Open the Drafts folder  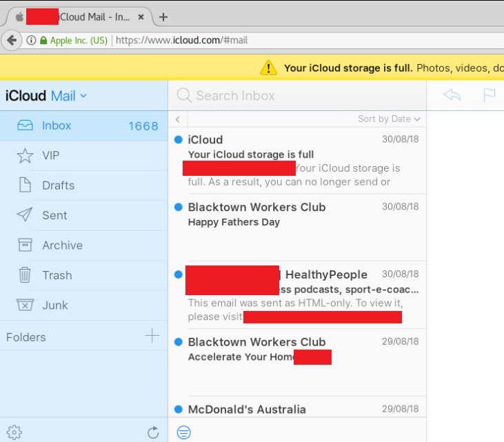tap(83, 185)
